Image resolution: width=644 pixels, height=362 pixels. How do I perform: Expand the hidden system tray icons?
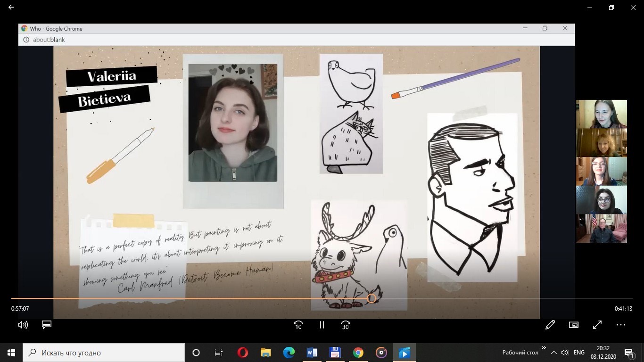tap(554, 353)
